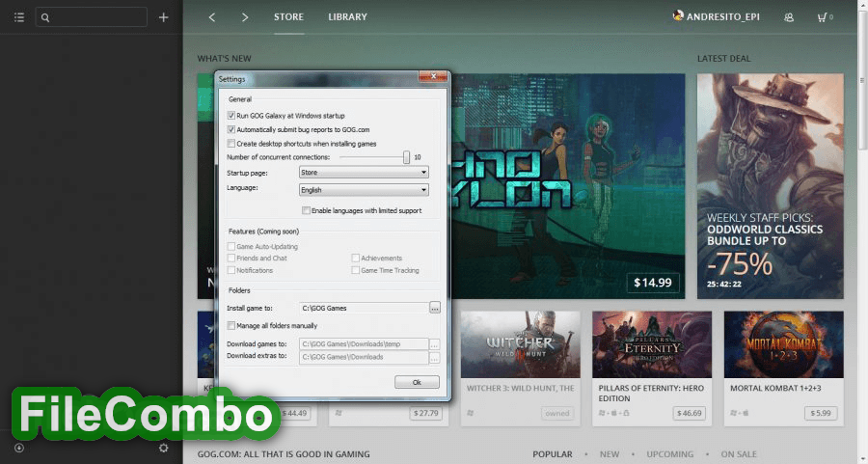
Task: Select the POPULAR filter
Action: [553, 454]
